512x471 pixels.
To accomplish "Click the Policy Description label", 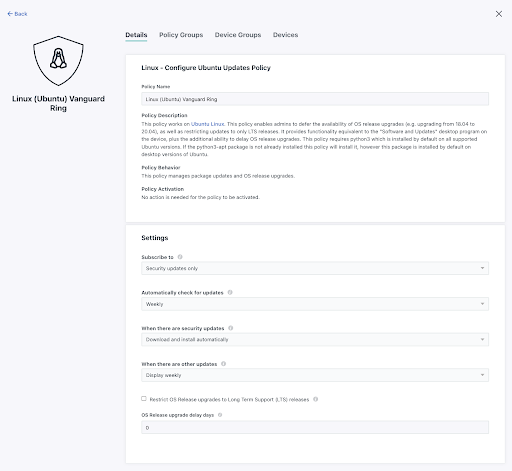I will tap(164, 115).
